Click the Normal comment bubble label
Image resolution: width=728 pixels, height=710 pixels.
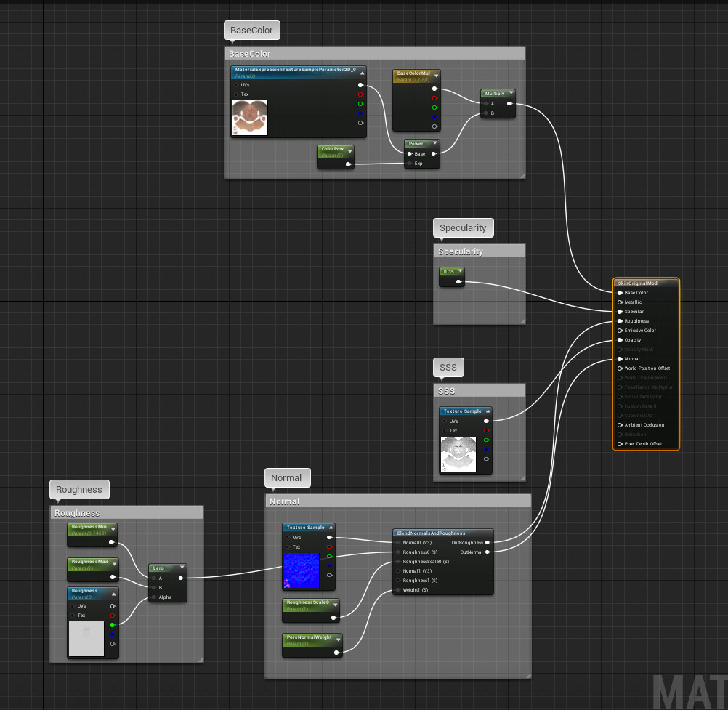(286, 478)
